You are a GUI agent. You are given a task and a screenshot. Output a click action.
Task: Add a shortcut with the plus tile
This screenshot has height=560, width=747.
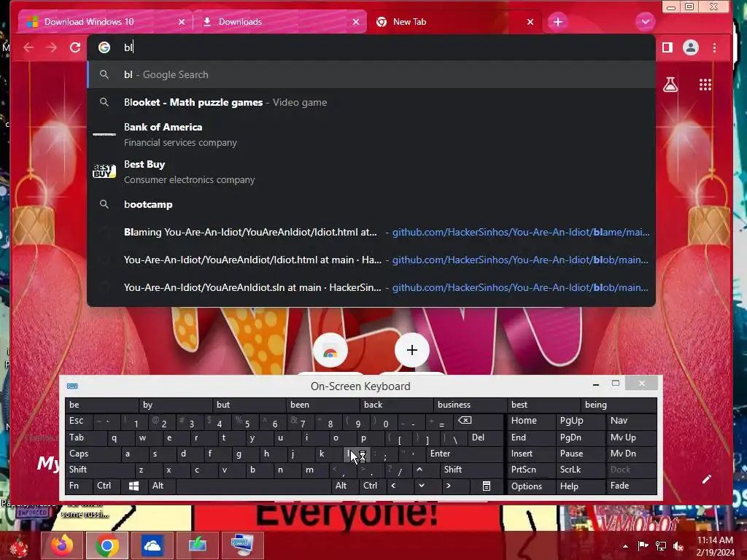412,350
